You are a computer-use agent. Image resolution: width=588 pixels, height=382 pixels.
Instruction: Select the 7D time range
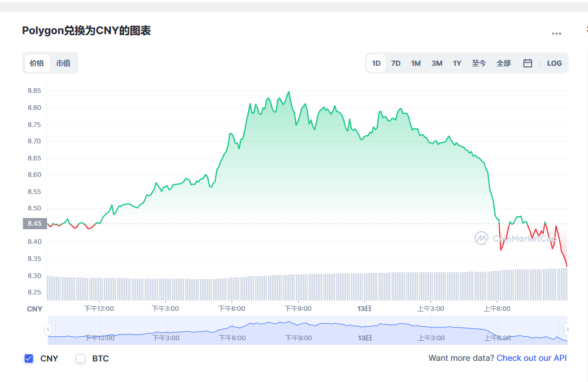tap(396, 63)
